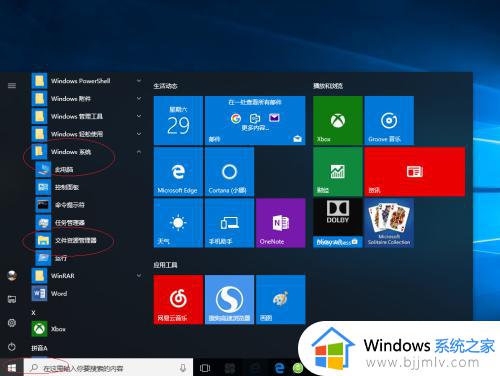Expand the WinRAR folder chevron
Screen dimensions: 500x376
pos(139,276)
